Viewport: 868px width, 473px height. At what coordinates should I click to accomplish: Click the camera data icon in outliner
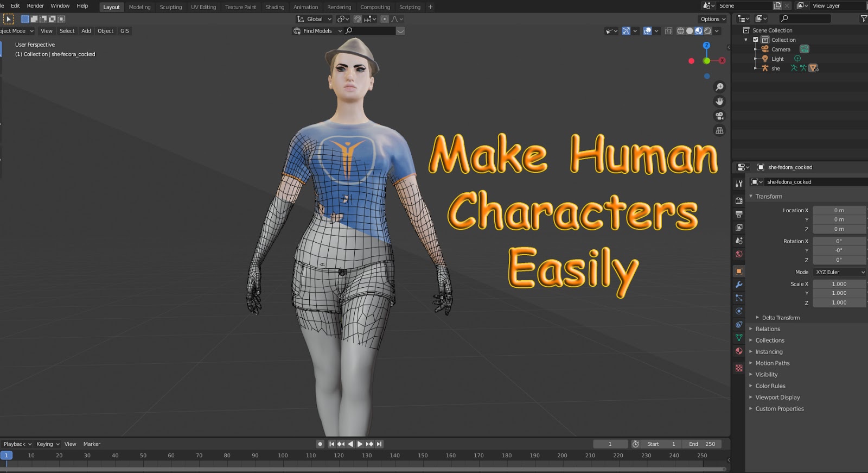pyautogui.click(x=805, y=49)
